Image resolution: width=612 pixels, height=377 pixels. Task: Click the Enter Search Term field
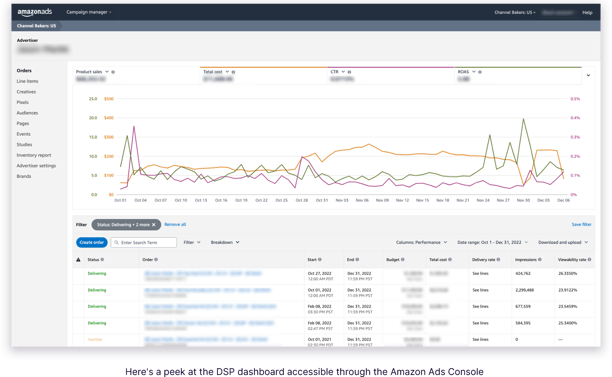pyautogui.click(x=144, y=242)
